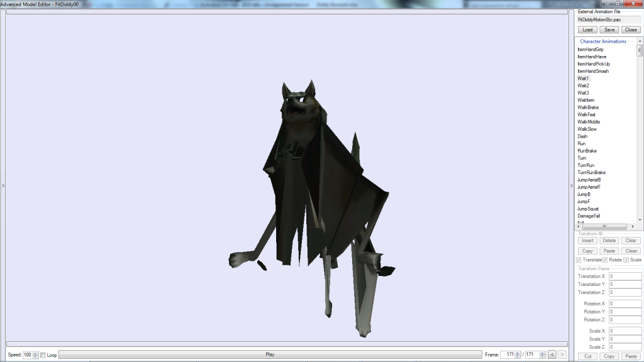Image resolution: width=644 pixels, height=362 pixels.
Task: Select the TurnRunBrake animation
Action: [x=591, y=172]
